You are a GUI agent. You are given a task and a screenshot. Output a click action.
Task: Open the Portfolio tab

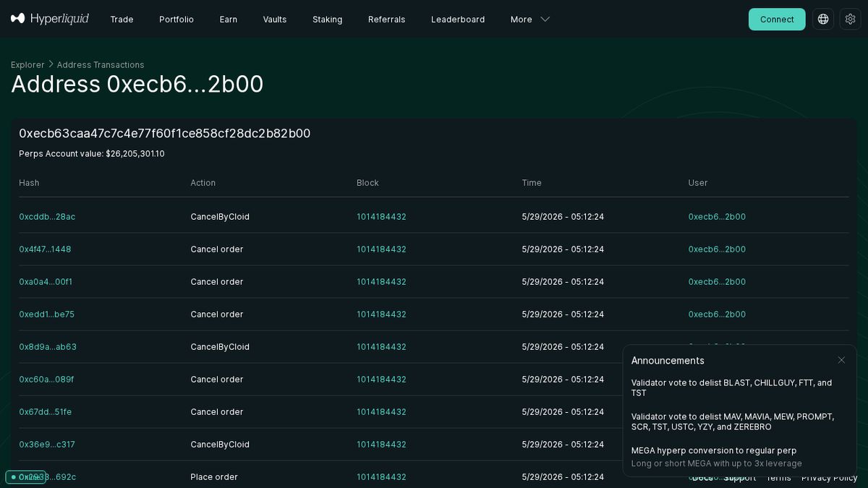point(176,20)
